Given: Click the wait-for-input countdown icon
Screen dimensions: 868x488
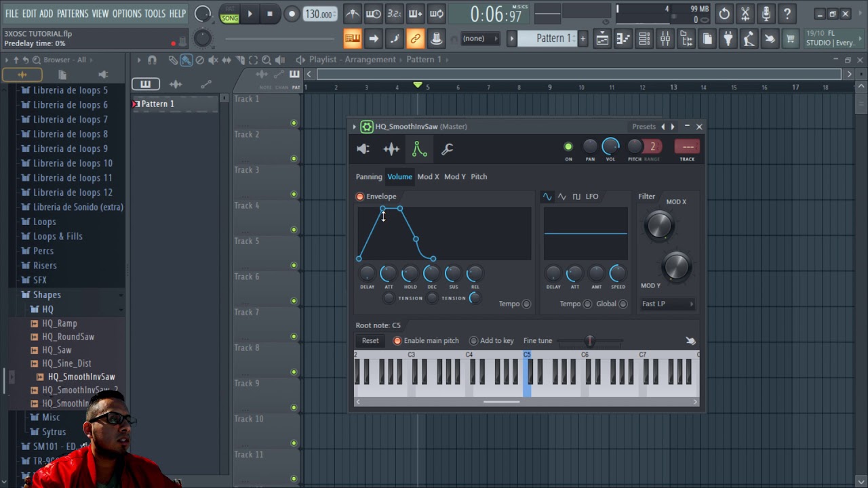Looking at the screenshot, I should [374, 14].
